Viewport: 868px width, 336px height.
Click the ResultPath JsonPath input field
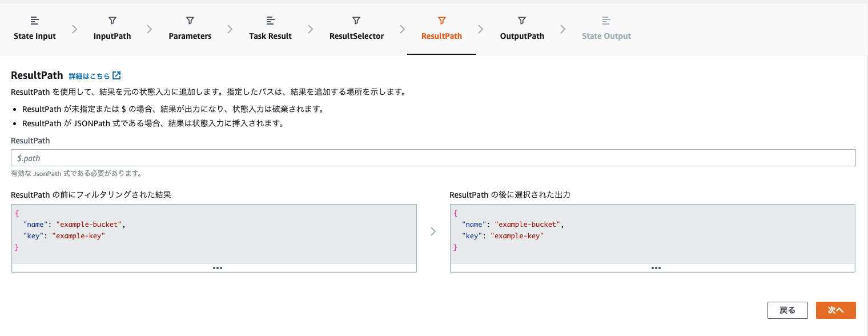click(434, 157)
